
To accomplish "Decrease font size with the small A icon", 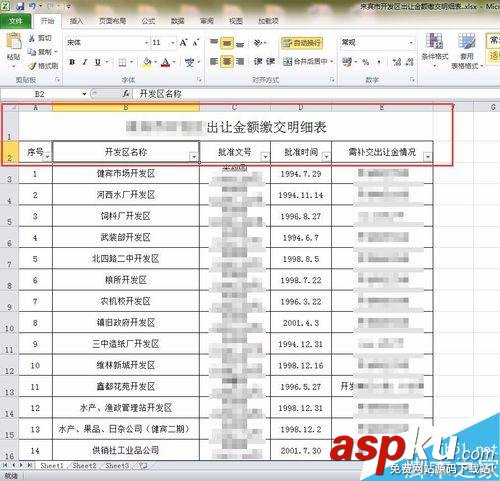I will 196,43.
